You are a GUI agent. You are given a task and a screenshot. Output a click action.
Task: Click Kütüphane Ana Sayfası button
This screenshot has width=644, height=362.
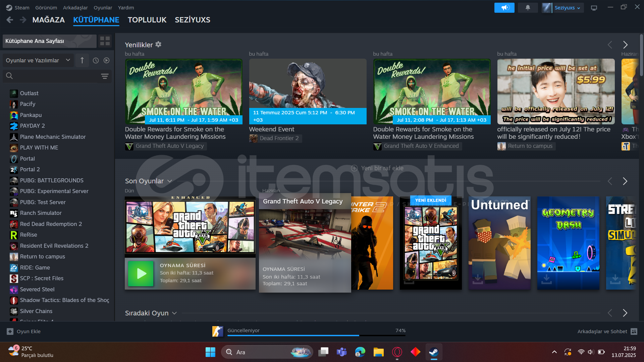pyautogui.click(x=50, y=41)
